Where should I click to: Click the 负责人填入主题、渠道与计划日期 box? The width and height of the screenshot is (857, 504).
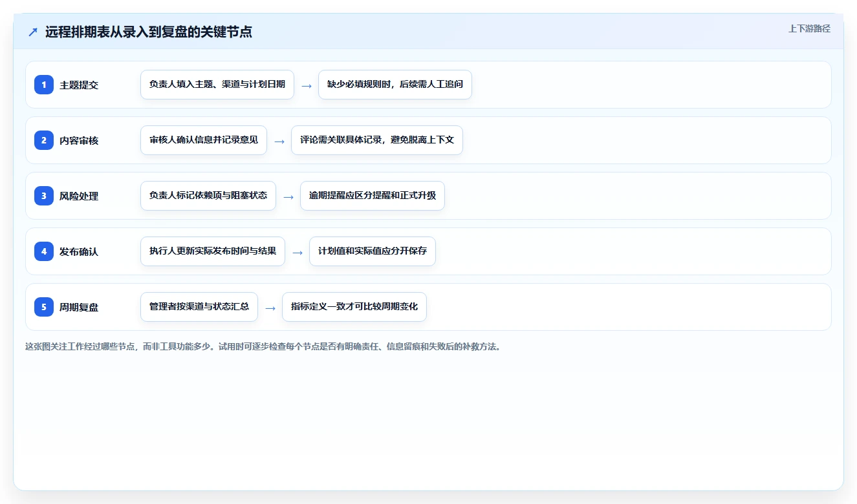(217, 85)
